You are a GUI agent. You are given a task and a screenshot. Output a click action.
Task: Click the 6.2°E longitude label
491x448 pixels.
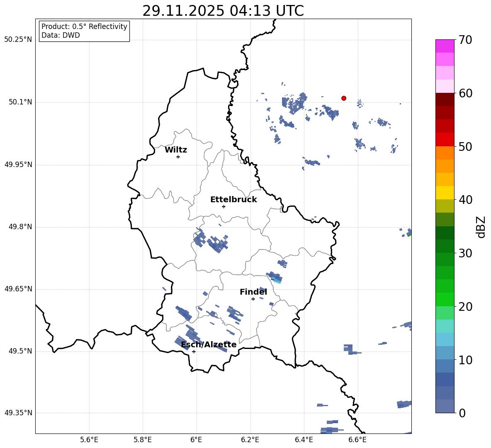pos(250,440)
